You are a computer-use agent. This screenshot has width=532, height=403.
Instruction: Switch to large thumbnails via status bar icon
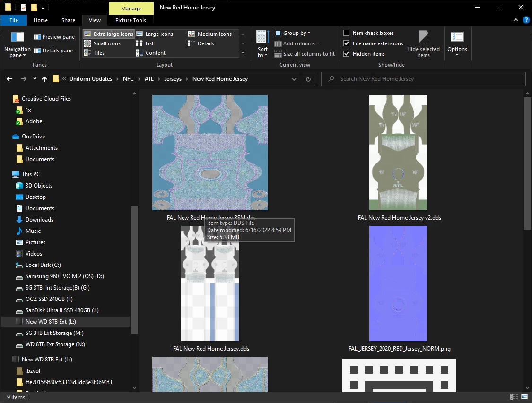coord(524,396)
